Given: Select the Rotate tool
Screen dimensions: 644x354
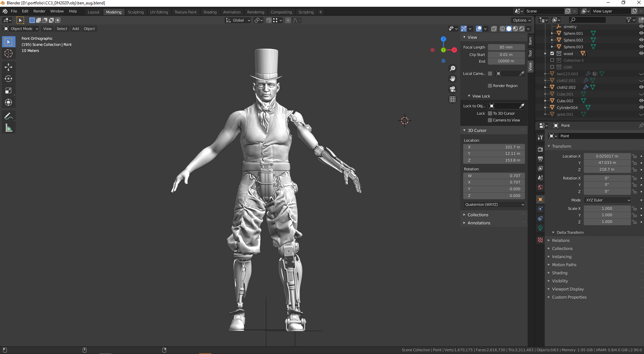Looking at the screenshot, I should pyautogui.click(x=8, y=79).
